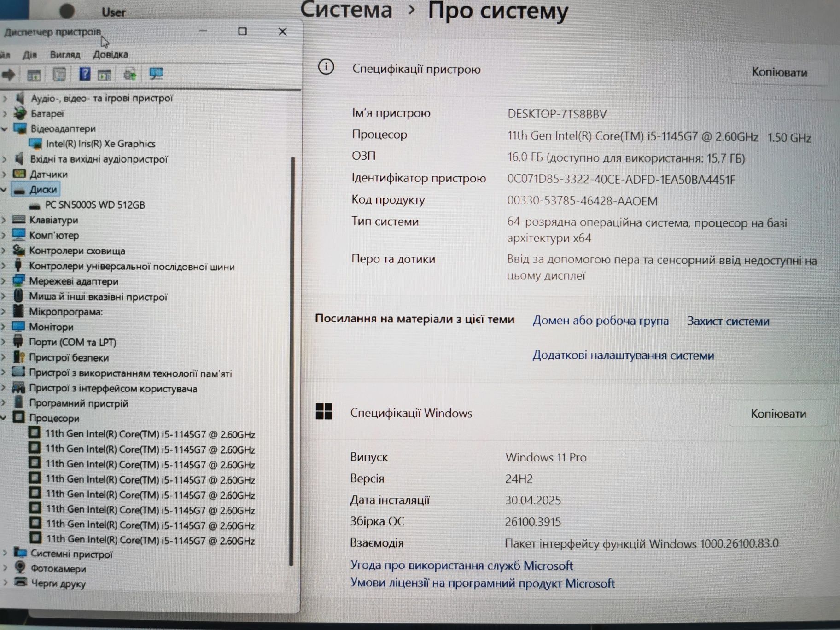Viewport: 840px width, 630px height.
Task: Click the OS build value 26100.3915
Action: (533, 521)
